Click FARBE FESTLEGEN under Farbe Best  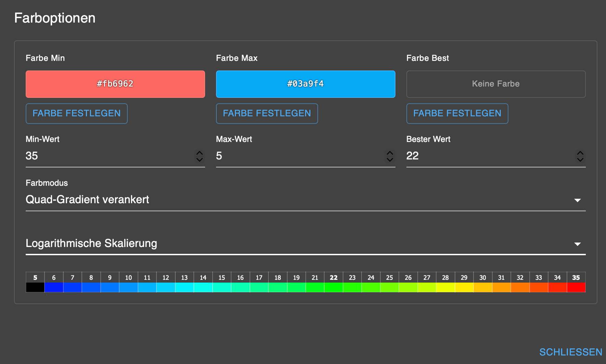(x=457, y=114)
